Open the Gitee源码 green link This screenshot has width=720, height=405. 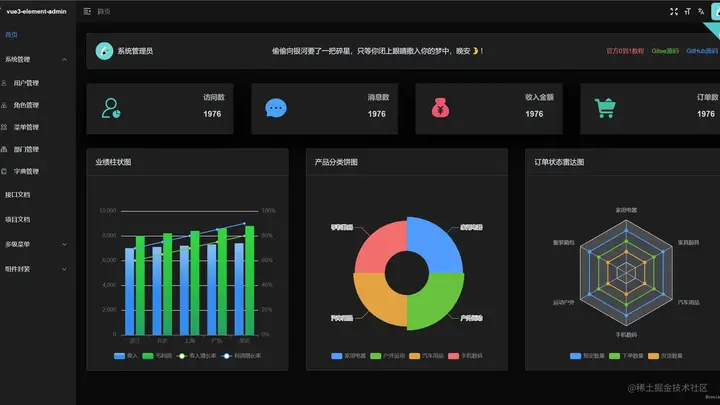(665, 51)
